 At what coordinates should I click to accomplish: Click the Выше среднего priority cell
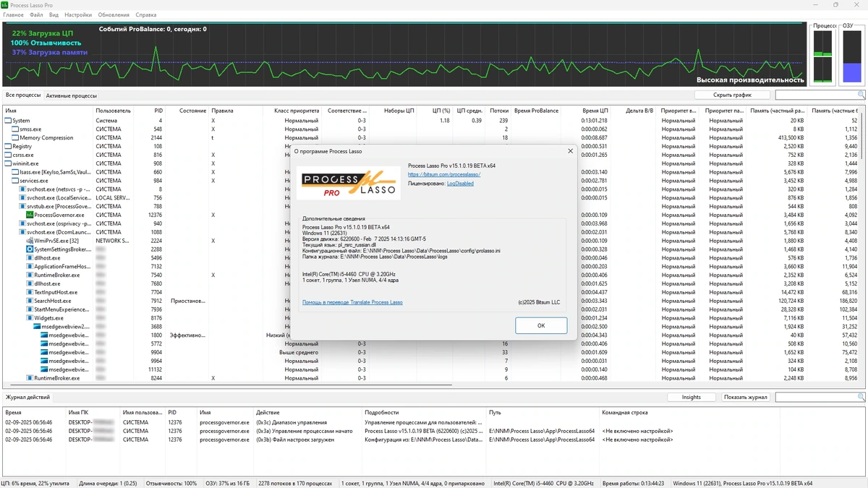[299, 353]
